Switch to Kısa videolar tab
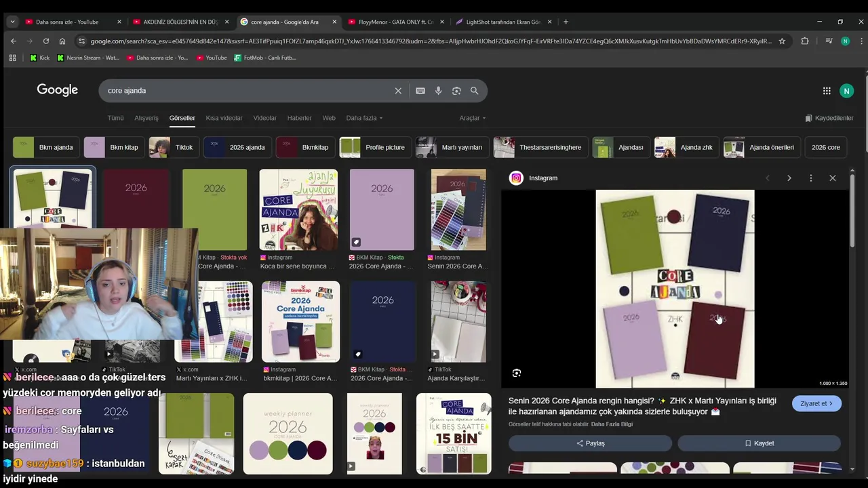Image resolution: width=868 pixels, height=488 pixels. (x=224, y=118)
